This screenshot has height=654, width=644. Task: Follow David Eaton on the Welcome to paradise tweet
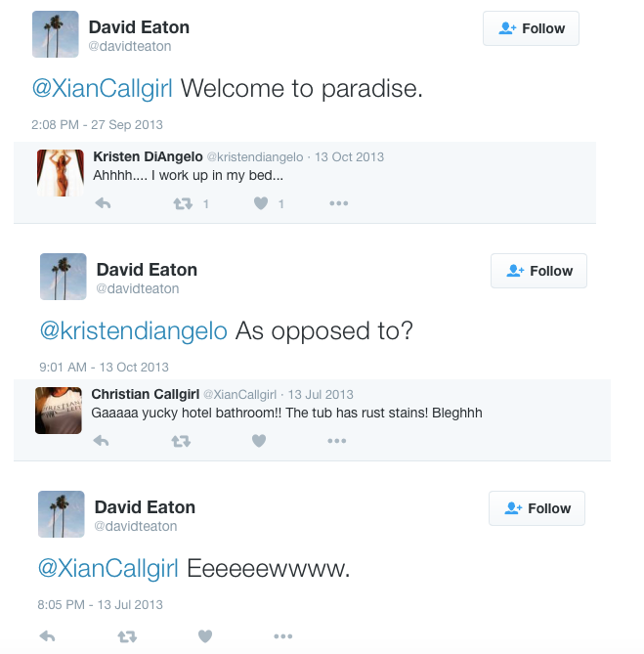(x=531, y=28)
